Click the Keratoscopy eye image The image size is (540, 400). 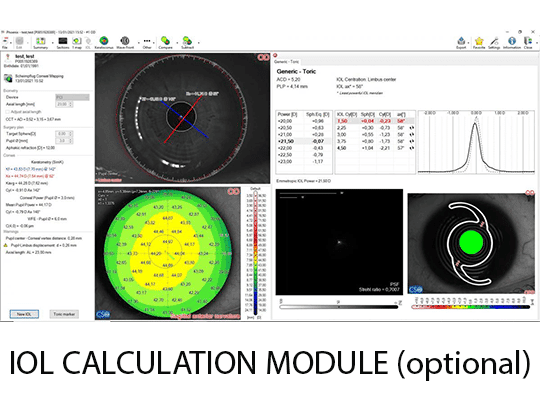click(x=183, y=118)
